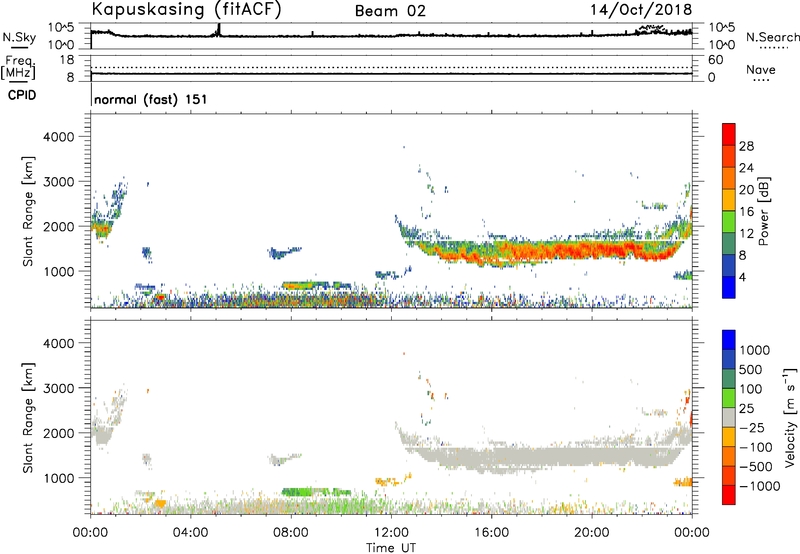Image resolution: width=800 pixels, height=554 pixels.
Task: Click the '16:00' time axis label
Action: 491,533
